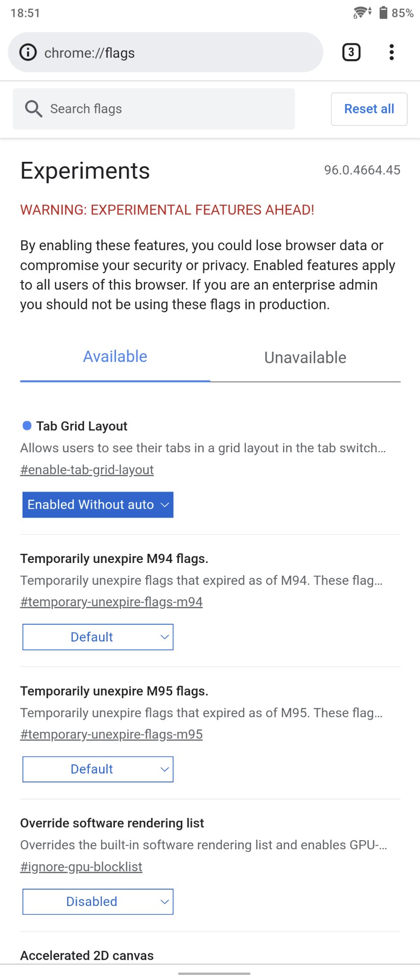This screenshot has height=980, width=420.
Task: Open the #temporary-unexpire-flags-m94 link
Action: coord(111,602)
